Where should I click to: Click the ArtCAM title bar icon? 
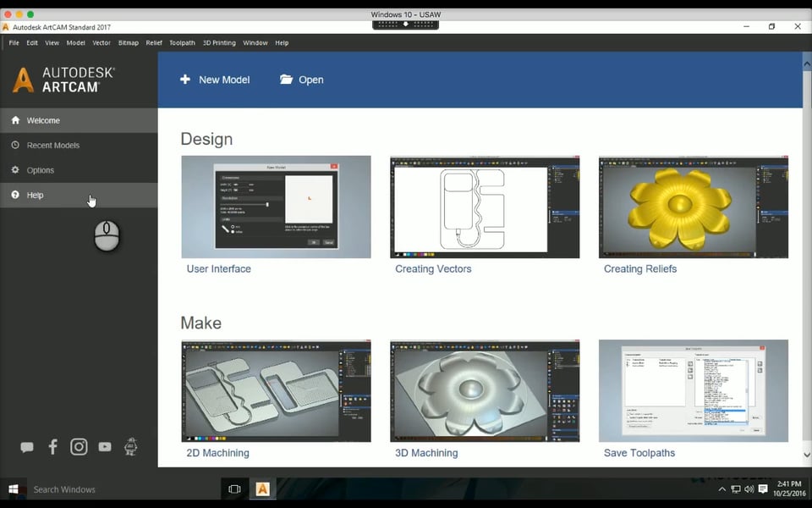tap(5, 27)
